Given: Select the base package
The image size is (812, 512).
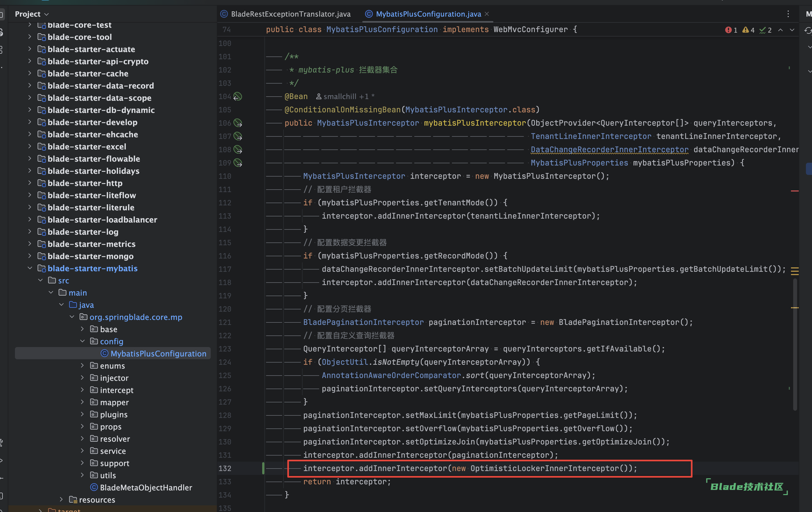Looking at the screenshot, I should point(109,329).
